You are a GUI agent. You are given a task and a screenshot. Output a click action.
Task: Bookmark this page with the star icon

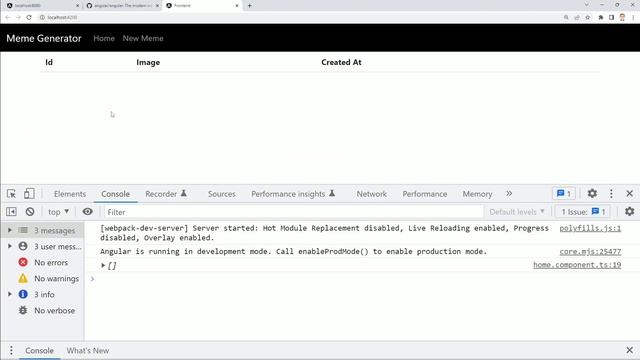[588, 17]
